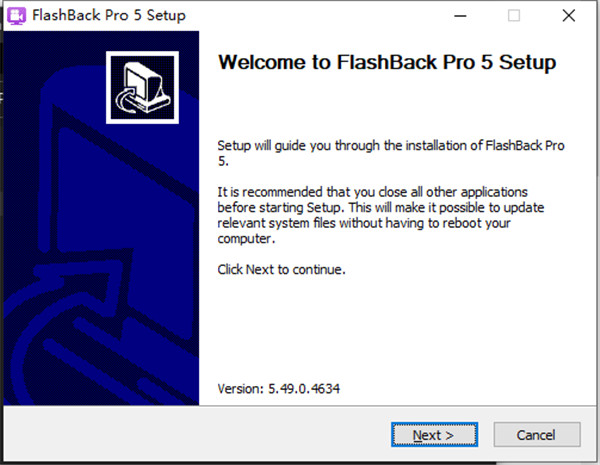Click the "Welcome to FlashBack Pro 5 Setup" heading

[x=386, y=62]
